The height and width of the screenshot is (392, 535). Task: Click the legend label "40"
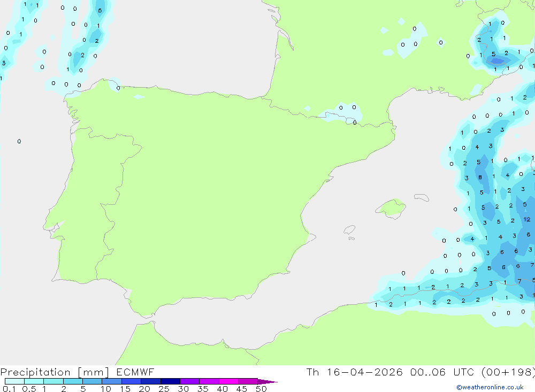(222, 389)
